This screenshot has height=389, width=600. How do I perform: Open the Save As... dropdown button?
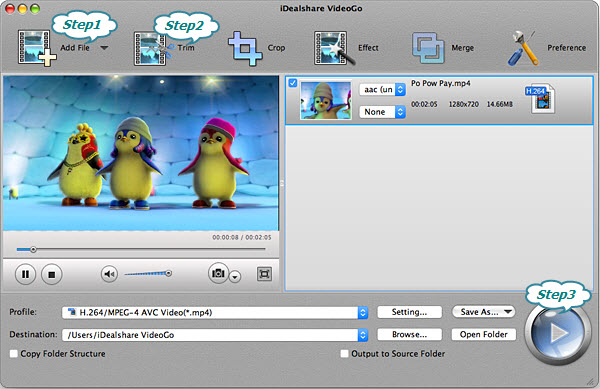click(484, 312)
